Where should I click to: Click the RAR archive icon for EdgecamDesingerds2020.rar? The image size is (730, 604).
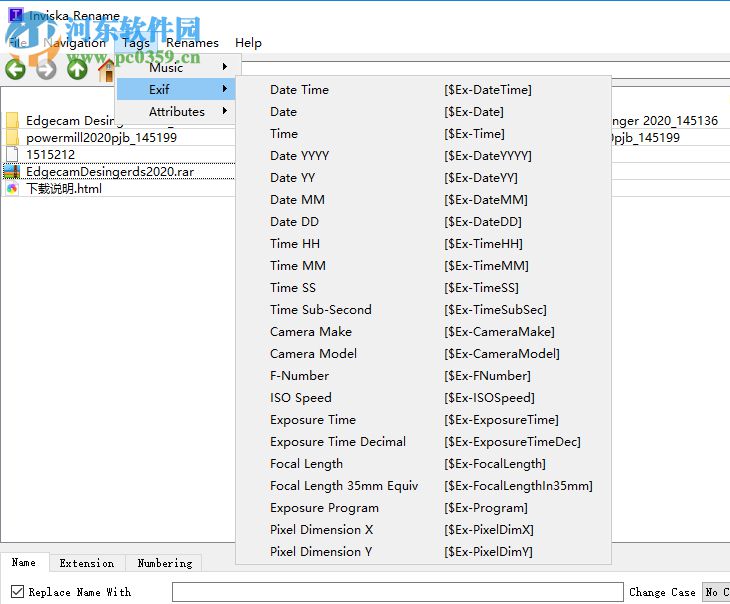point(12,172)
